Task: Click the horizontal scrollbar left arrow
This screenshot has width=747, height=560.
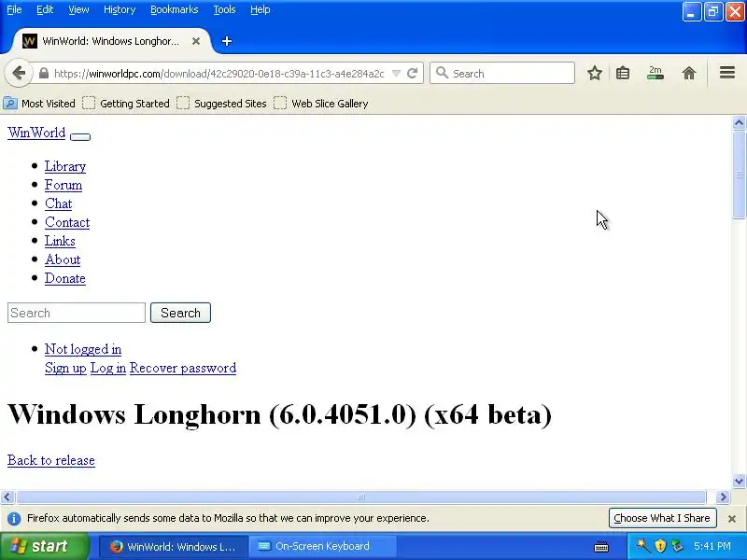Action: click(7, 497)
